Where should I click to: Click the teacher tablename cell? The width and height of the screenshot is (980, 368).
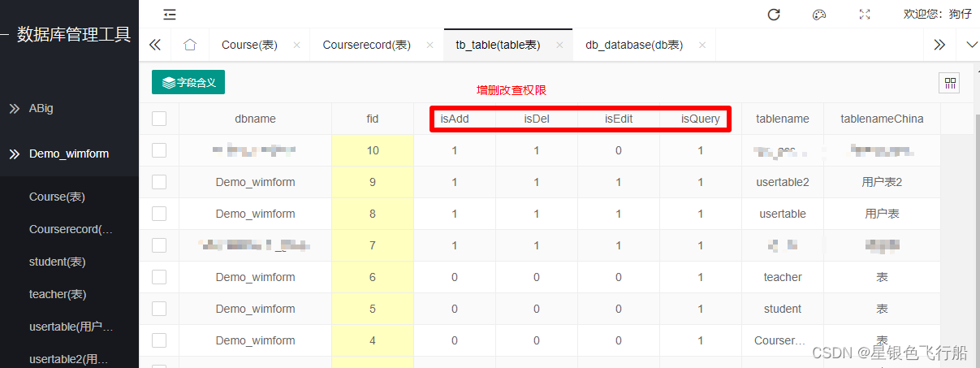coord(783,277)
